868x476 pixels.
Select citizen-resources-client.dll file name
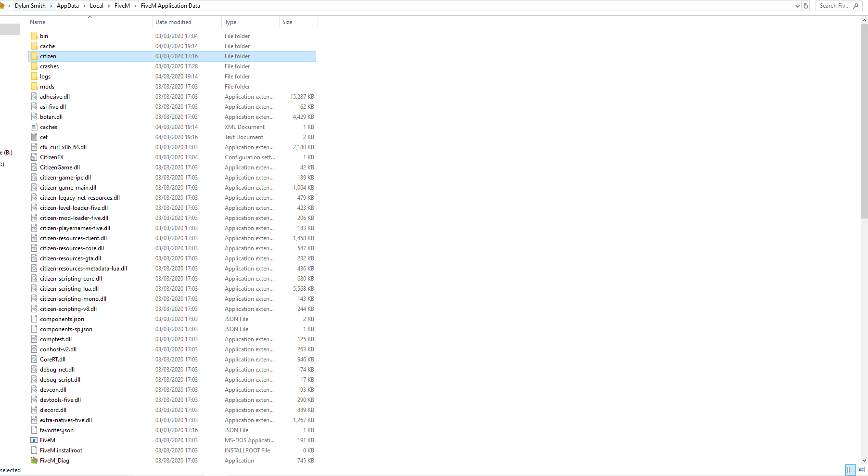coord(74,238)
